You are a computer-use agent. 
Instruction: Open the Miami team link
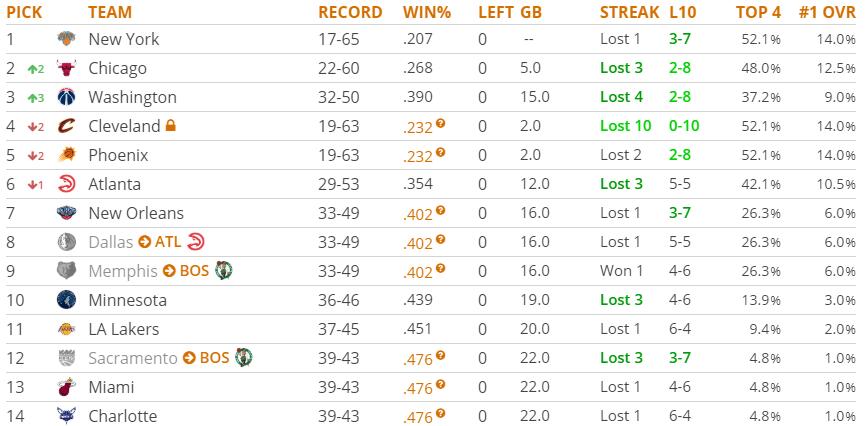(x=111, y=387)
